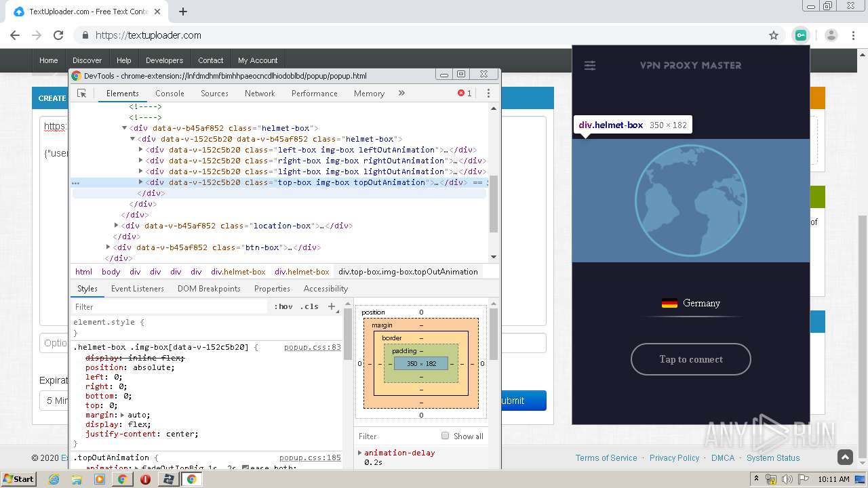Toggle the ease timing checkbox in topOutAnimation rule
868x488 pixels.
coord(245,468)
